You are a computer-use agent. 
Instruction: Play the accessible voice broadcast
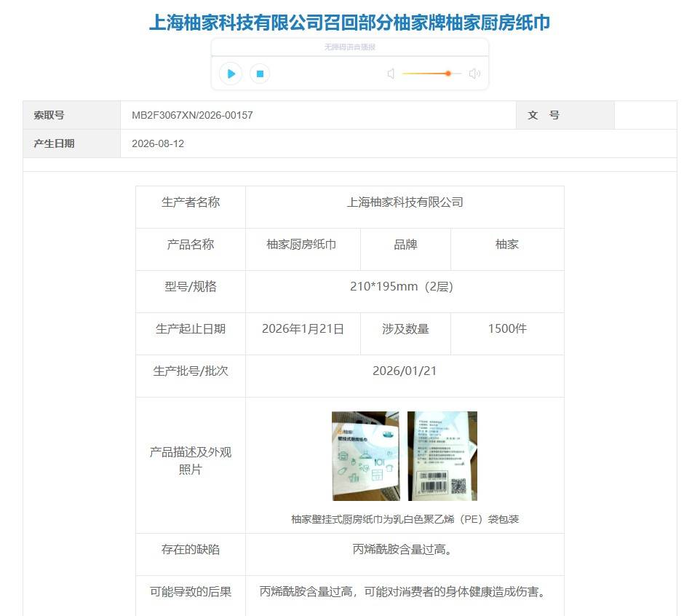pos(231,74)
